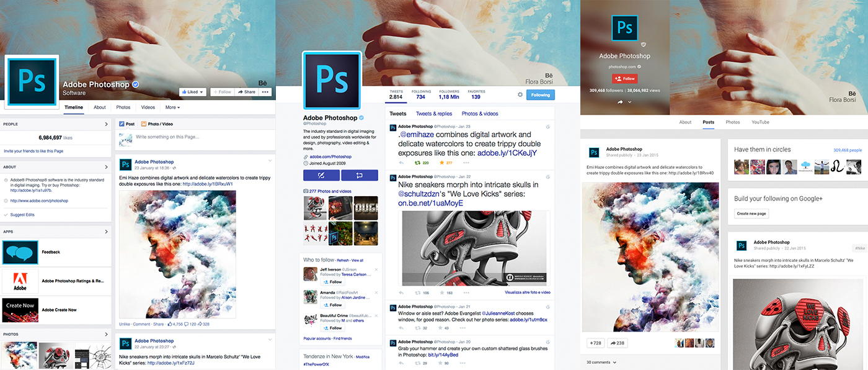Viewport: 868px width, 370px height.
Task: Favorite the Nike sneakers tweet showing 163
Action: pyautogui.click(x=441, y=292)
